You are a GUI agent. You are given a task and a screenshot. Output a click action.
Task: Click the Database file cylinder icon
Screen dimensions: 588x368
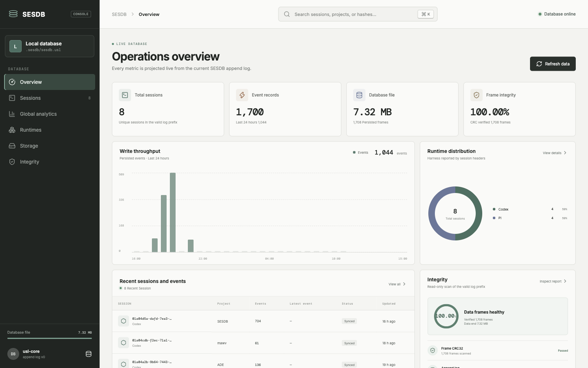[x=359, y=95]
